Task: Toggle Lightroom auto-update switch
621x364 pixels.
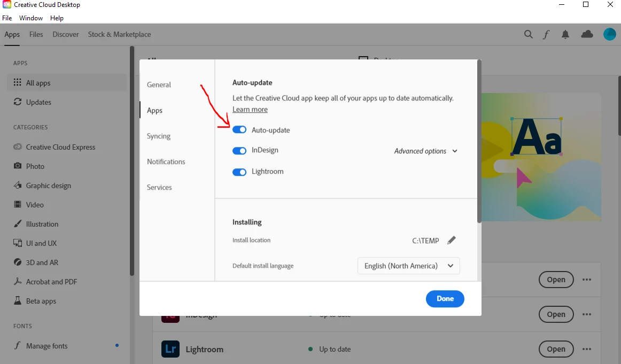Action: coord(239,172)
